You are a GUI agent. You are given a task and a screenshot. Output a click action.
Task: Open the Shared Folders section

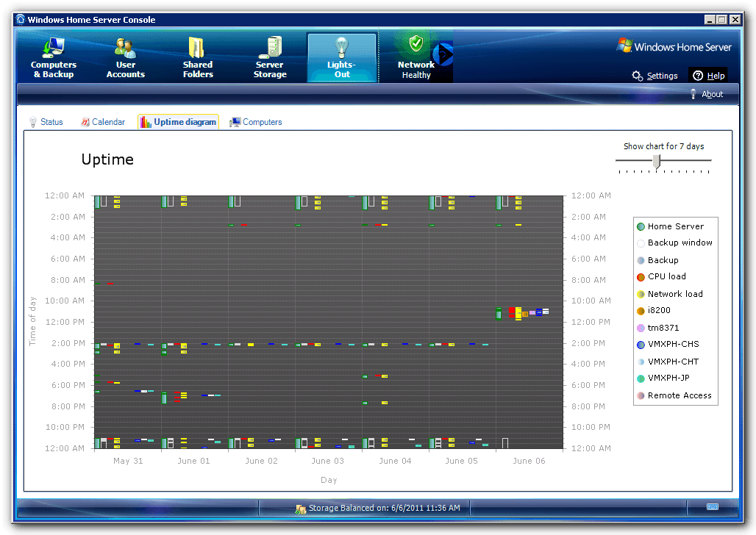[x=198, y=57]
